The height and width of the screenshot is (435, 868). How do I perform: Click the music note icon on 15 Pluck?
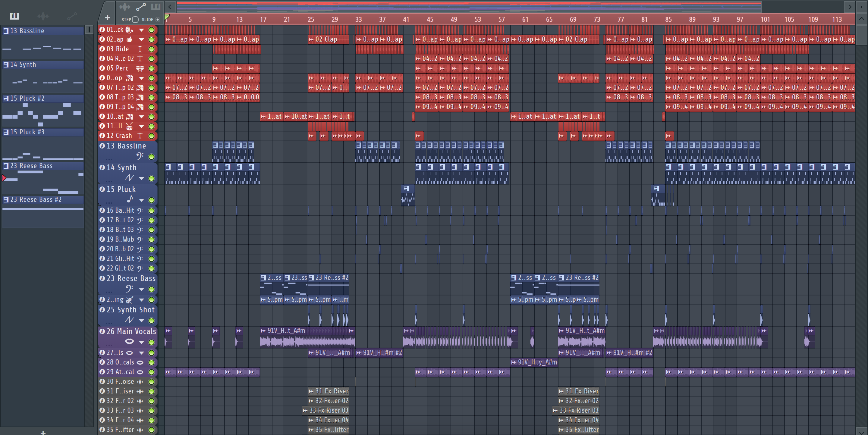130,199
